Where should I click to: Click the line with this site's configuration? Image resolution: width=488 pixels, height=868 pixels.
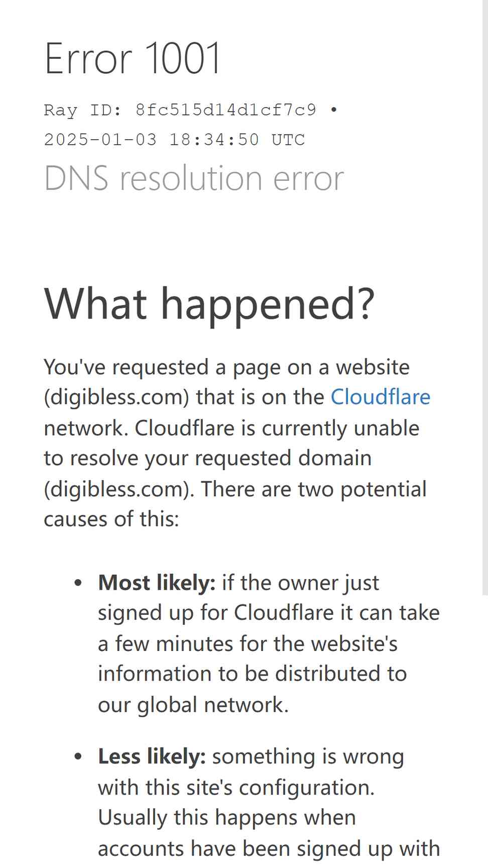point(236,787)
